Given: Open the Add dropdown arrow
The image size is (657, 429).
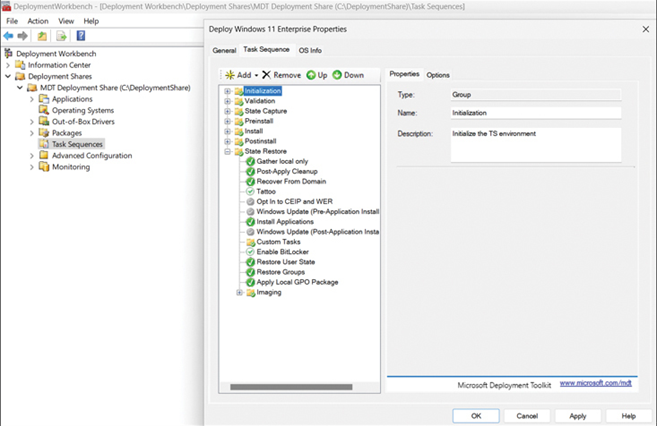Looking at the screenshot, I should [256, 75].
